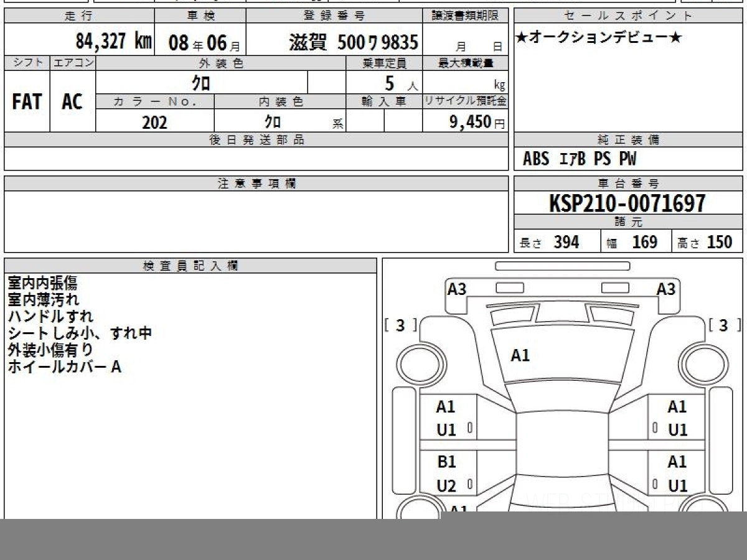Click the left [3] tire rating bracket

click(400, 325)
